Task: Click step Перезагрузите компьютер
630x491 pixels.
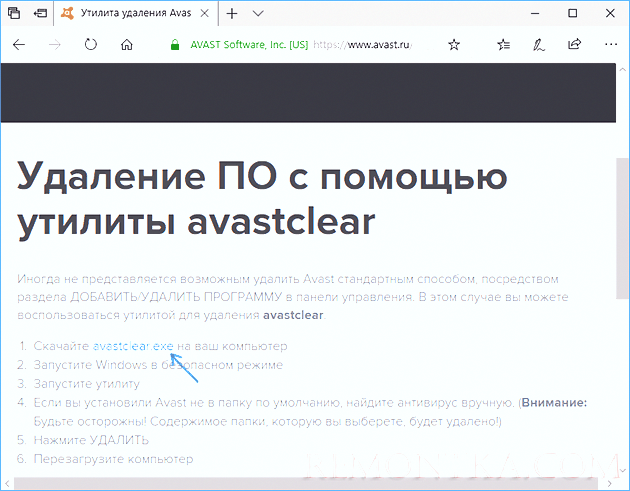Action: click(113, 459)
